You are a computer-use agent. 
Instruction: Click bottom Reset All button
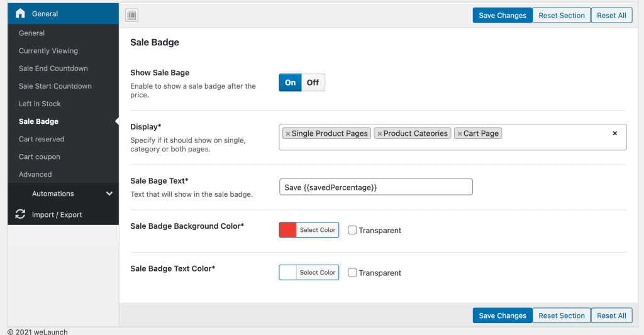pos(611,316)
